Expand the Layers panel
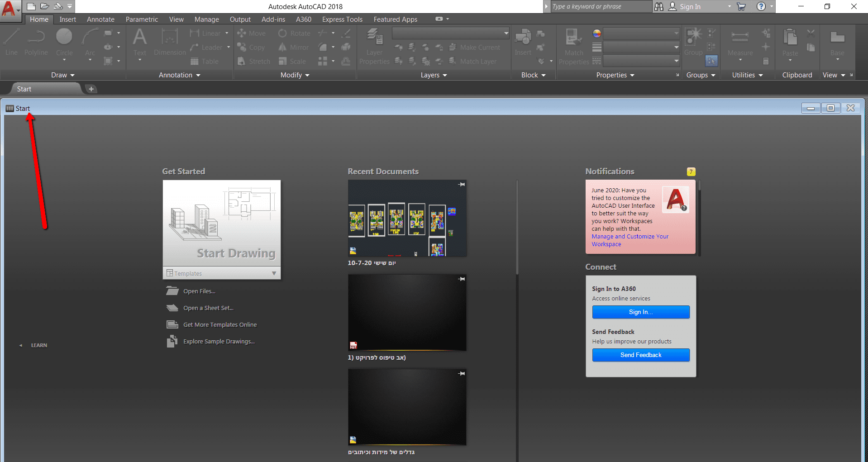 434,75
